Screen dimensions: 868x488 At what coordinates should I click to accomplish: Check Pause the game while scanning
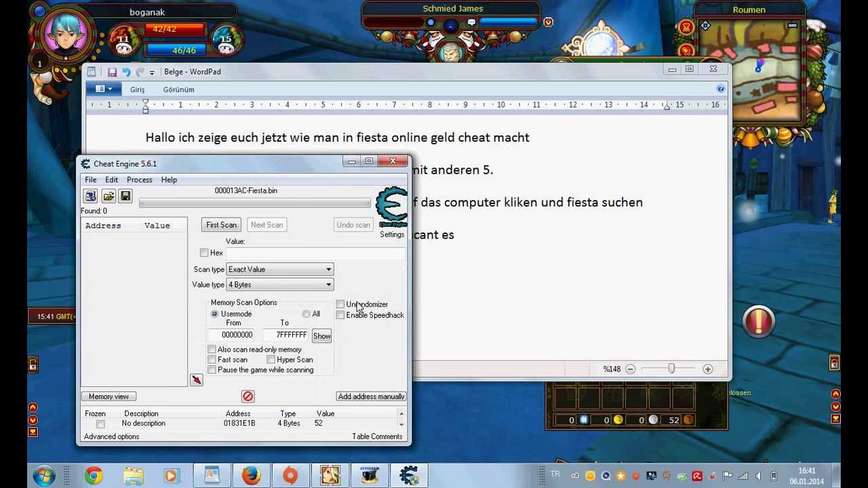click(212, 370)
